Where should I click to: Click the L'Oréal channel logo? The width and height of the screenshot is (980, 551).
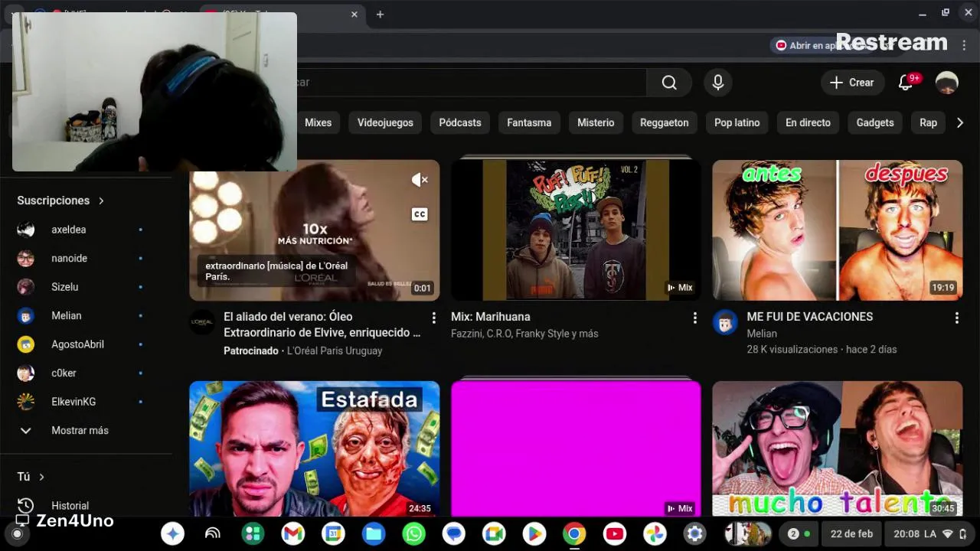tap(202, 322)
